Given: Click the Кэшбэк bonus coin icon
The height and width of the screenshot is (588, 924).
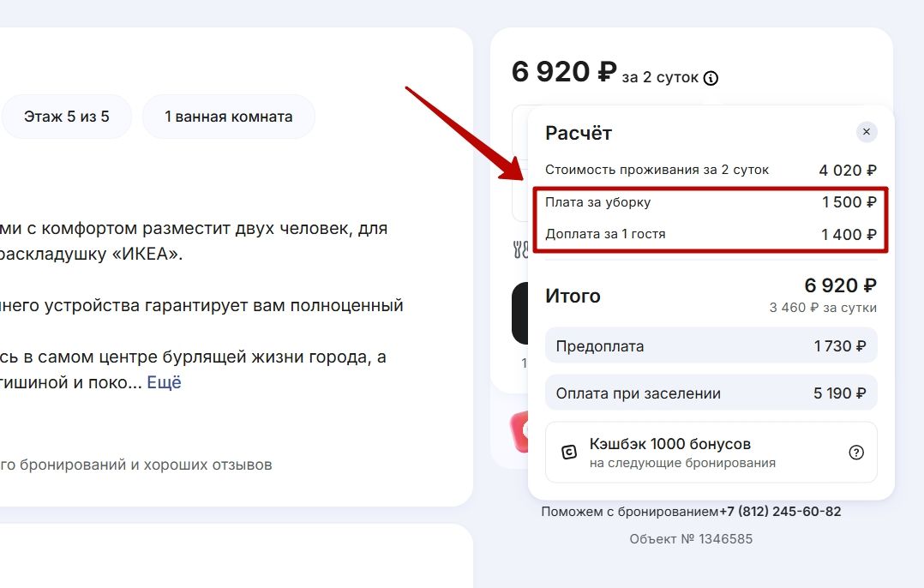Looking at the screenshot, I should (x=569, y=453).
